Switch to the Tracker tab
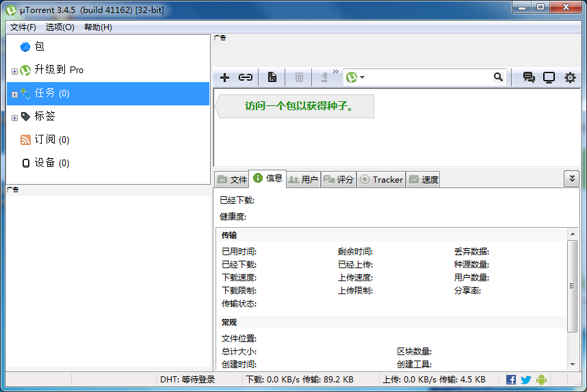Viewport: 587px width, 392px height. (381, 179)
